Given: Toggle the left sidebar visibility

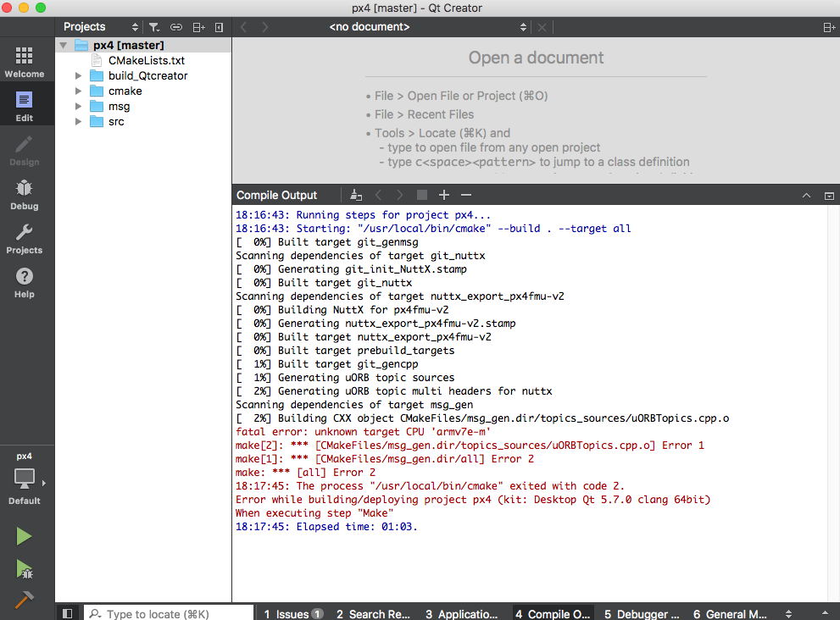Looking at the screenshot, I should (x=68, y=613).
